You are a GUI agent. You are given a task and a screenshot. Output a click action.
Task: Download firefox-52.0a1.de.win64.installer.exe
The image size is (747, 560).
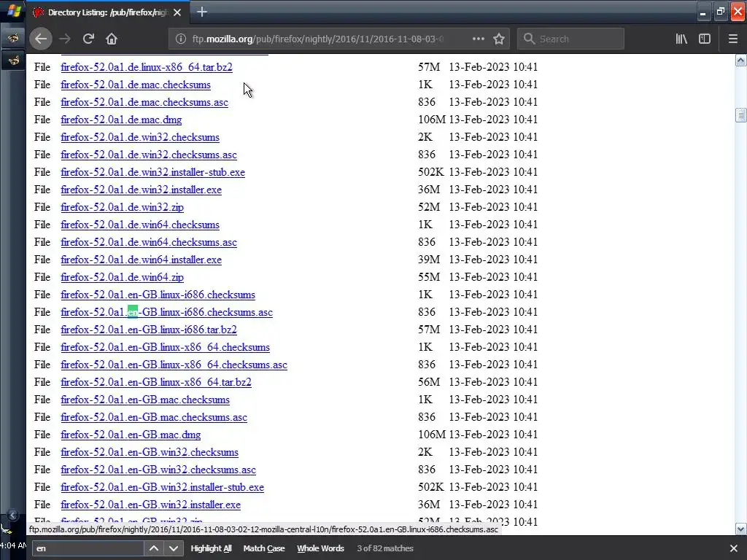click(141, 260)
